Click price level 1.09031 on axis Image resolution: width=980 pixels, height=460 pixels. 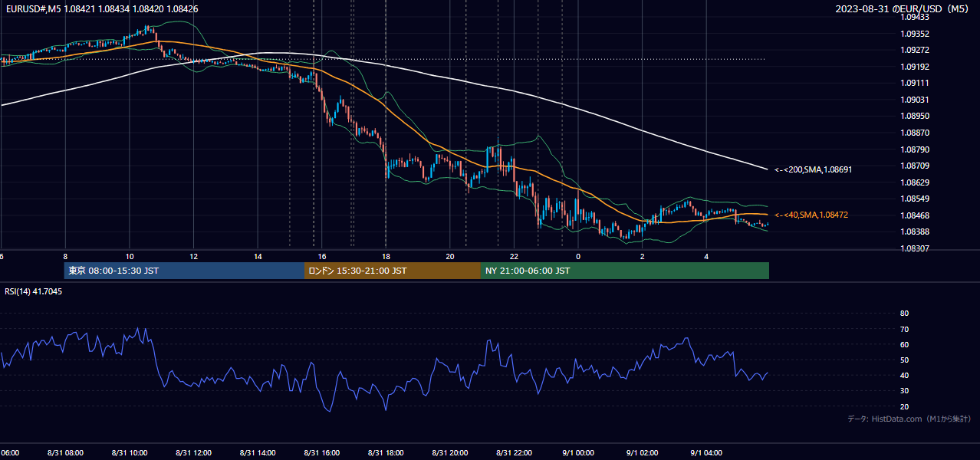(x=915, y=100)
